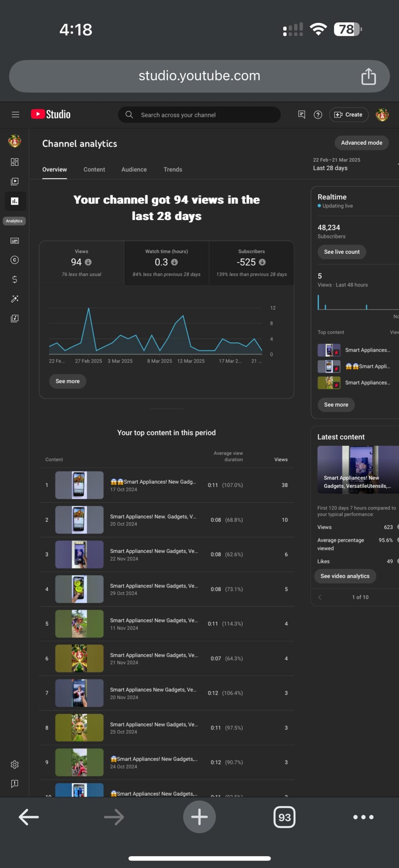The width and height of the screenshot is (399, 868).
Task: Select the Analytics sidebar icon
Action: coord(15,201)
